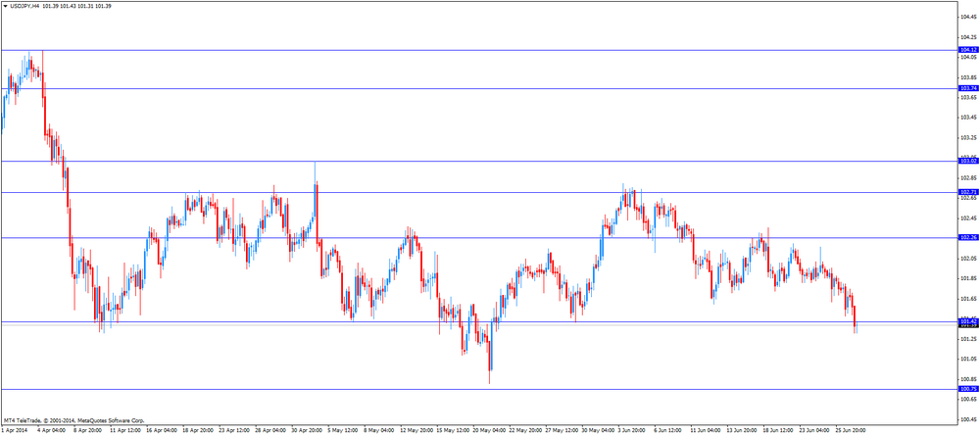Select the blue 103.74 price level tag

click(x=968, y=88)
